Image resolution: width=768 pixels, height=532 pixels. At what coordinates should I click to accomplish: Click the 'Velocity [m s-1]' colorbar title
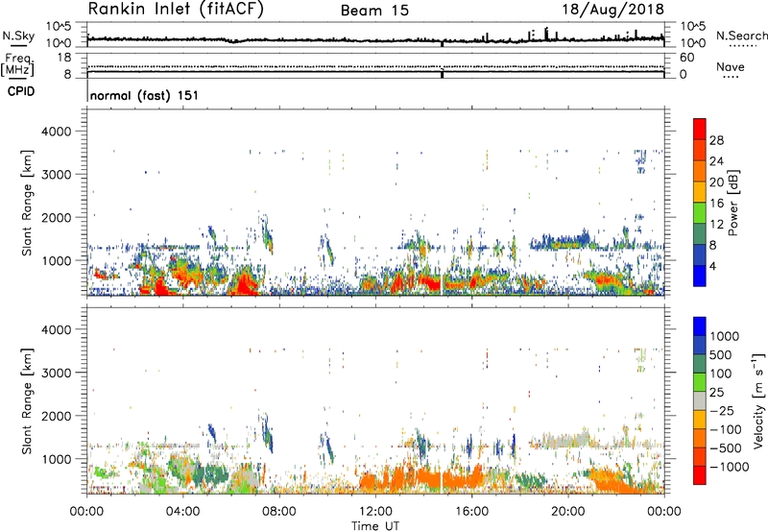[758, 400]
